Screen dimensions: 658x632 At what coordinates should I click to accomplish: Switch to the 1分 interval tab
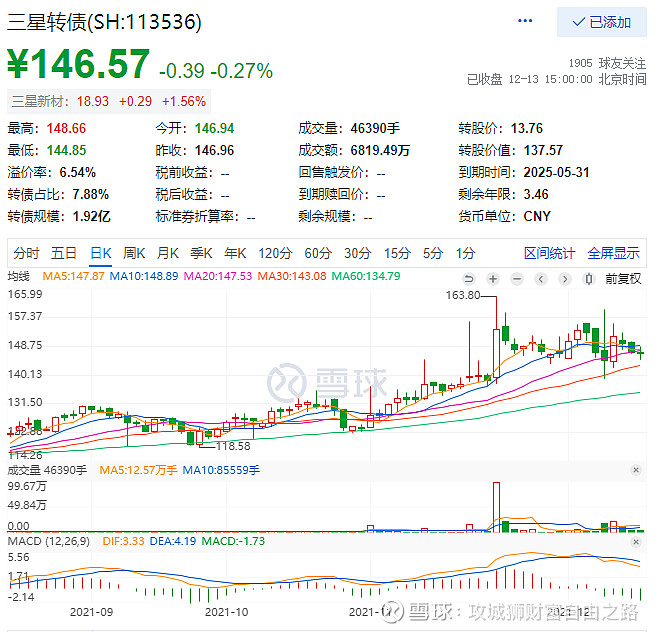tap(465, 253)
